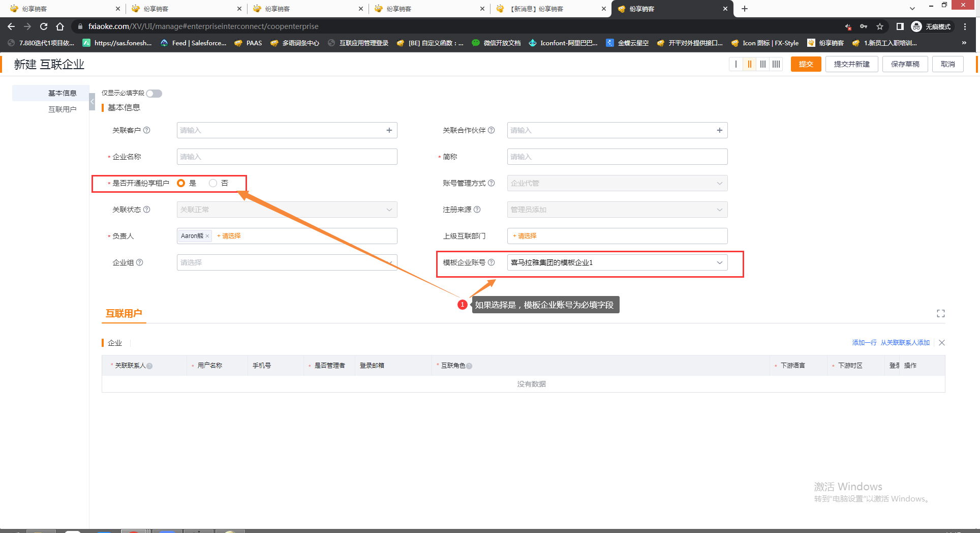The width and height of the screenshot is (980, 533).
Task: Remove Aaron熊 tag from 负责人
Action: click(207, 236)
